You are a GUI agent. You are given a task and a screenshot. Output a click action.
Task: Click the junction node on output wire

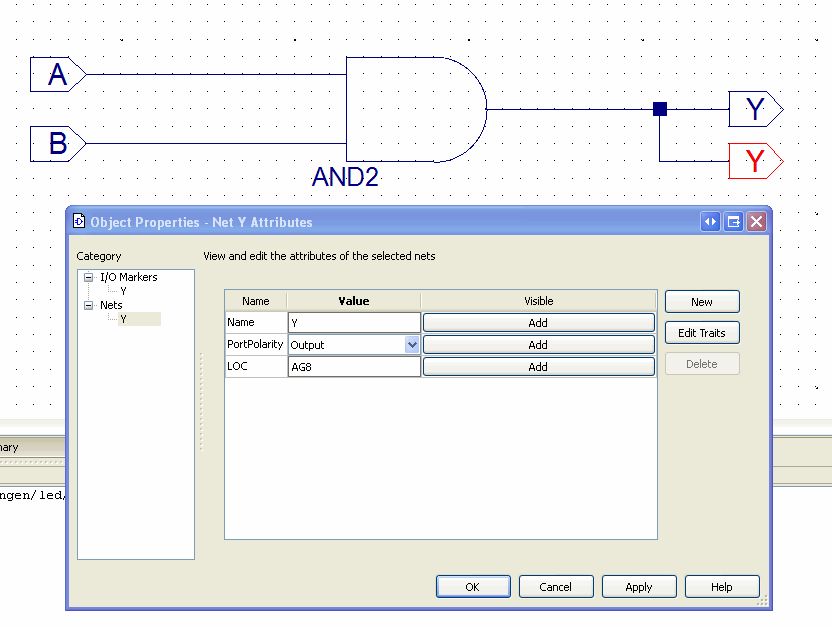(x=660, y=109)
